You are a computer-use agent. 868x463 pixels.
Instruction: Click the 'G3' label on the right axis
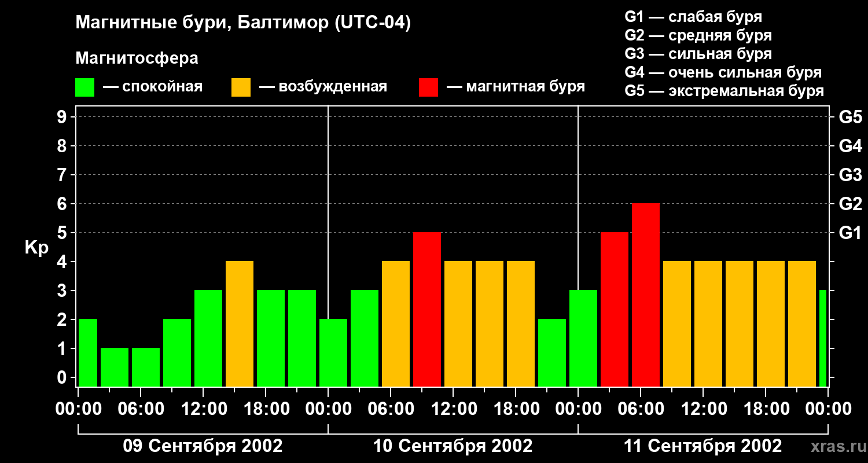(x=850, y=175)
